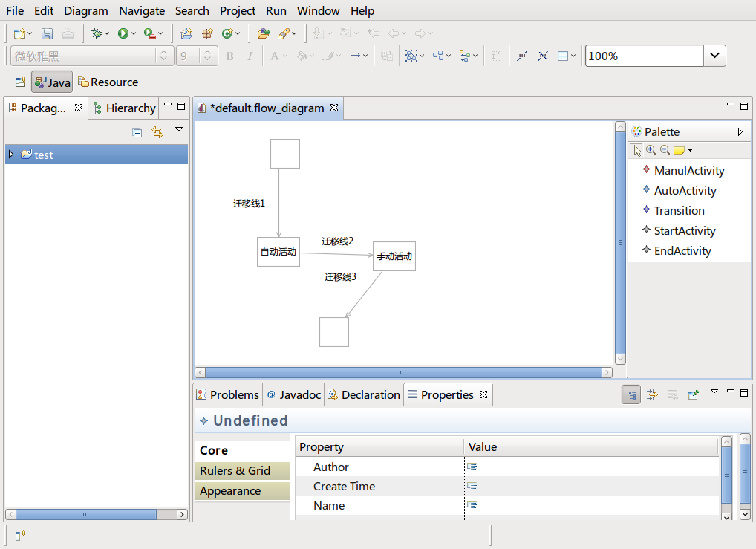Switch to the Resource perspective
The image size is (756, 549).
click(x=108, y=82)
